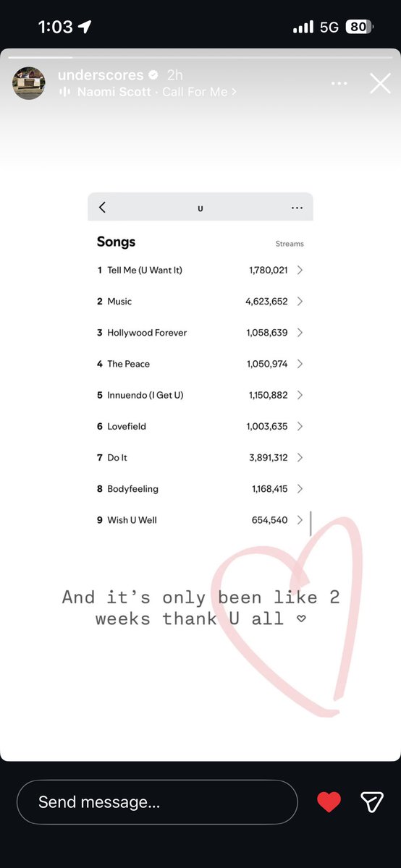This screenshot has height=868, width=401.
Task: Expand the Music song row chevron
Action: [300, 301]
